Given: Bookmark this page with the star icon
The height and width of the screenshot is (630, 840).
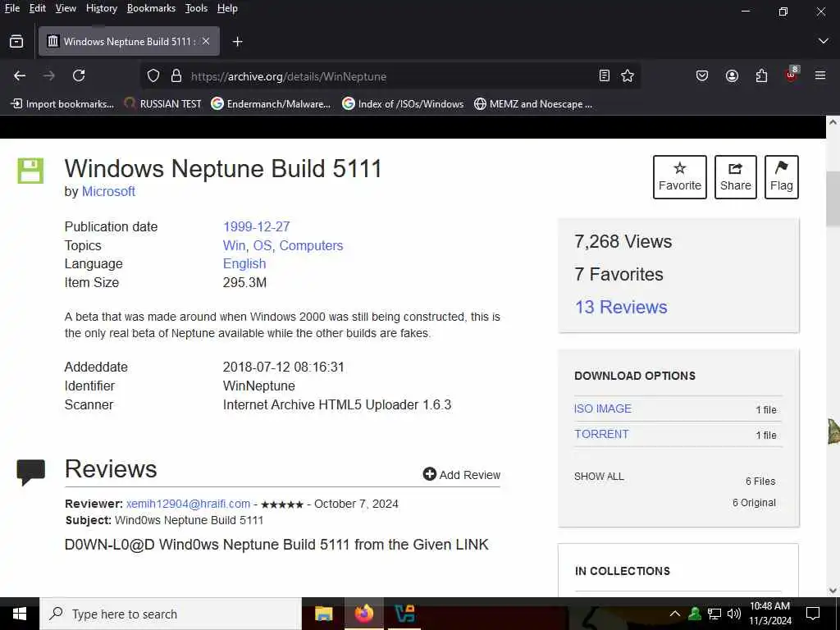Looking at the screenshot, I should coord(628,76).
